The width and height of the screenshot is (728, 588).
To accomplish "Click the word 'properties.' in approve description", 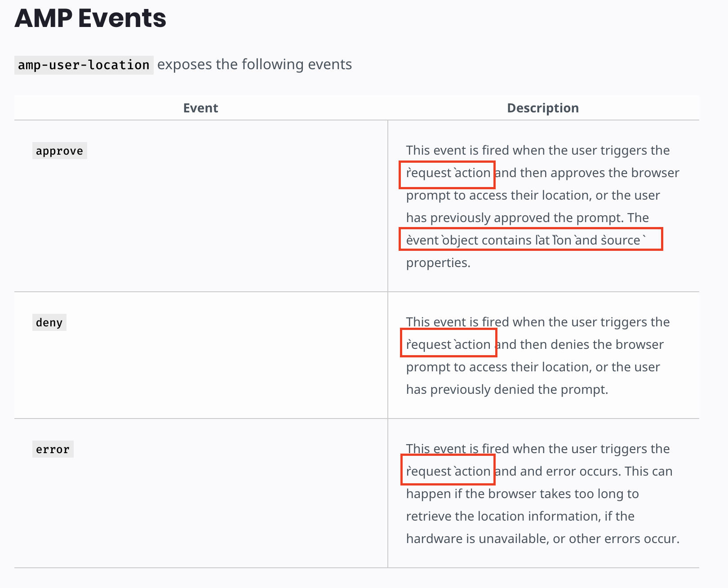I will [438, 263].
